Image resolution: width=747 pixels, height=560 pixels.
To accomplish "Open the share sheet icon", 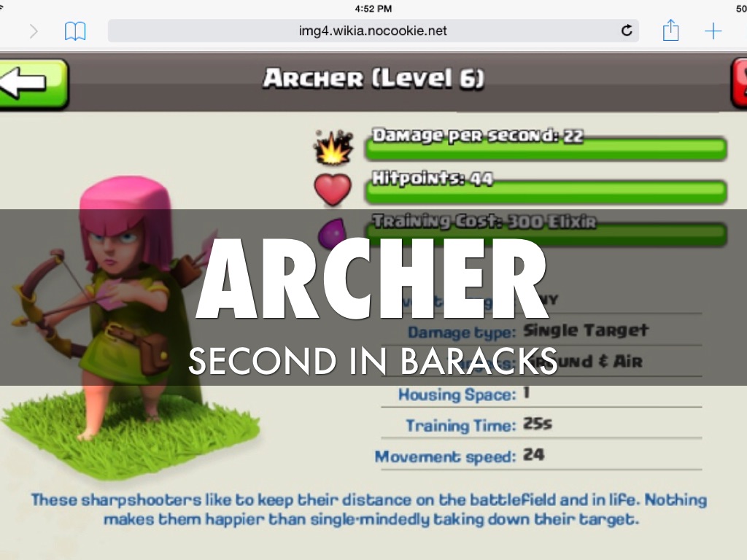I will (x=671, y=31).
